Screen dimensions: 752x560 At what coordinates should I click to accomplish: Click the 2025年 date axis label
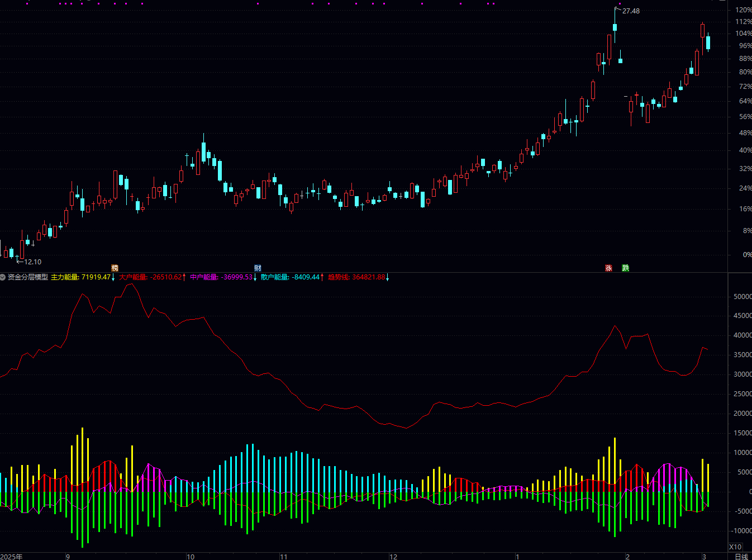[12, 557]
